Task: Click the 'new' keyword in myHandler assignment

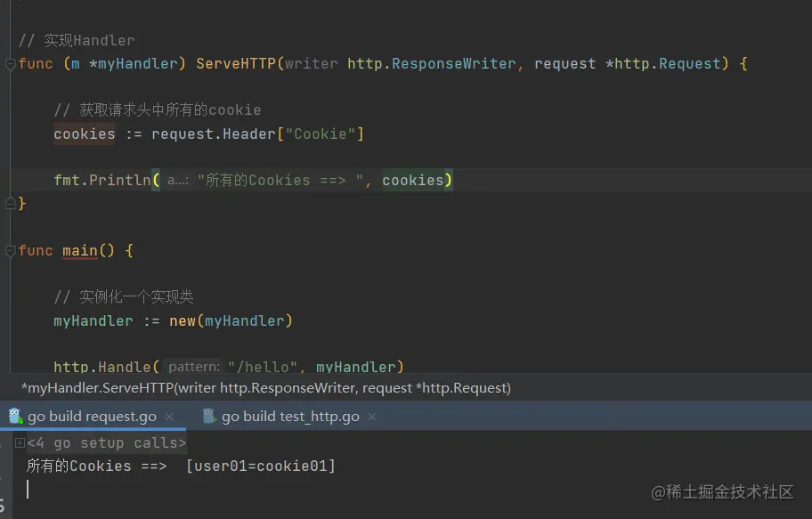Action: pos(183,321)
